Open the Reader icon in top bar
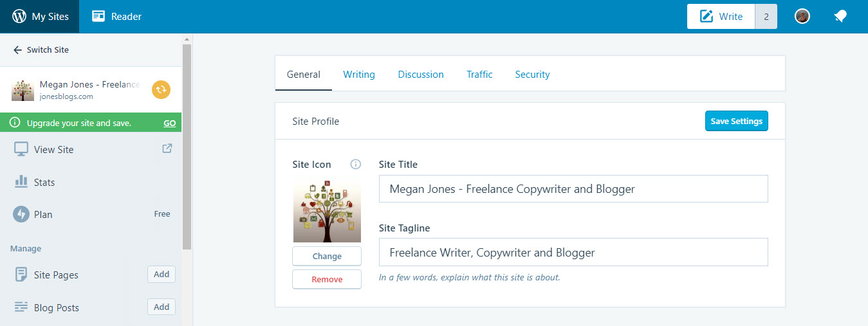Viewport: 868px width, 326px height. click(x=98, y=17)
